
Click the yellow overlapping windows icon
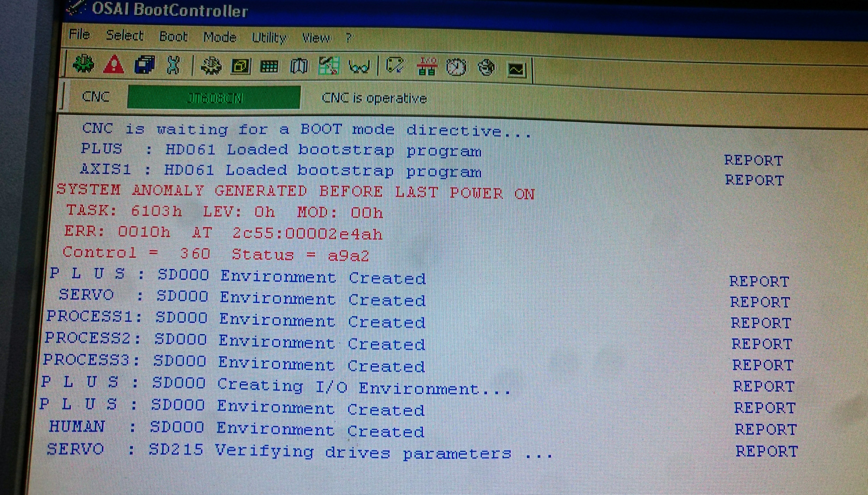coord(241,66)
